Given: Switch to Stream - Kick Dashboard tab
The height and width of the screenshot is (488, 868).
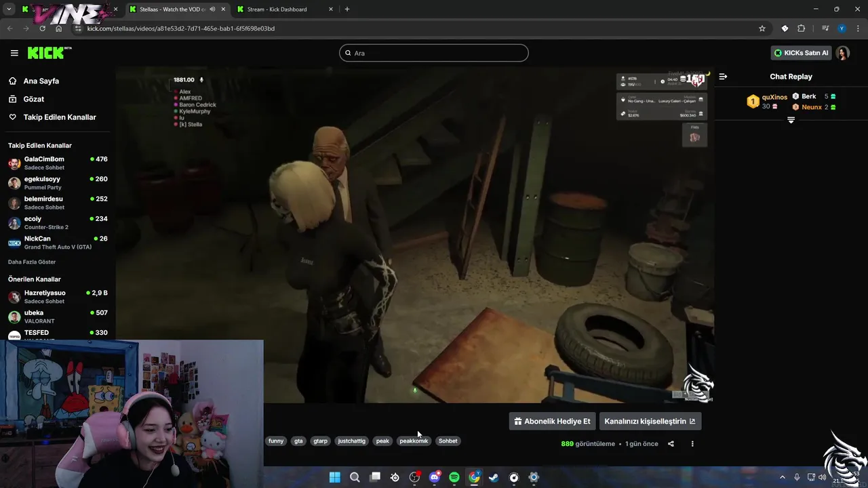Looking at the screenshot, I should pyautogui.click(x=285, y=9).
